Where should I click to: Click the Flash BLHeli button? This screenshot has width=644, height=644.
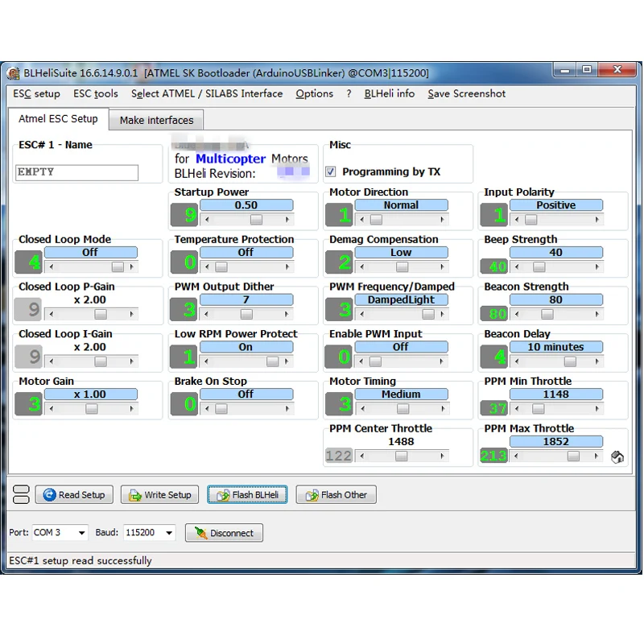[x=247, y=495]
